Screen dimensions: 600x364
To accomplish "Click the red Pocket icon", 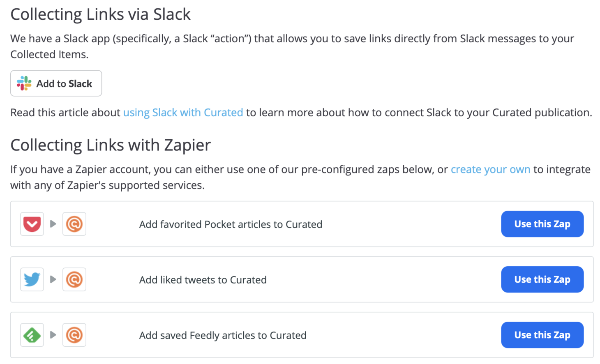I will 32,224.
